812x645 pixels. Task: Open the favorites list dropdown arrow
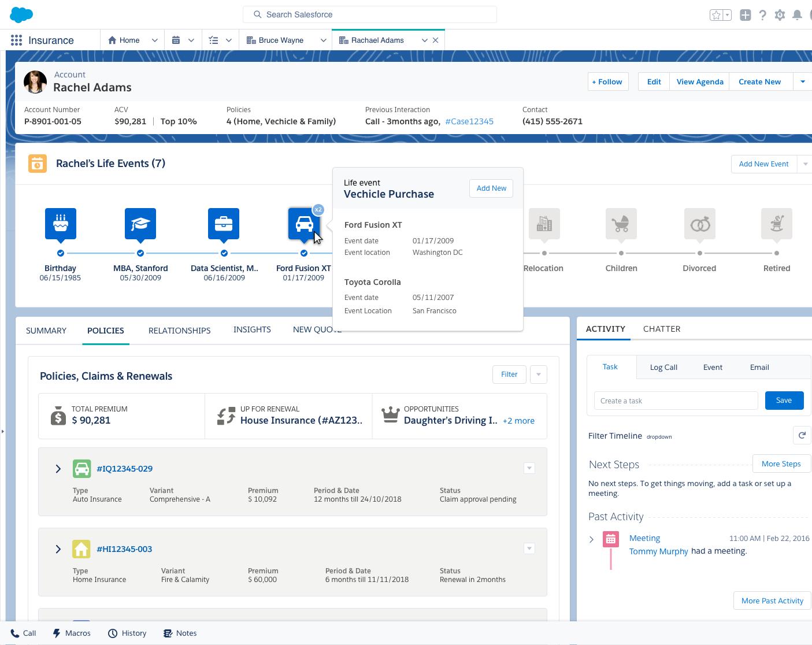pyautogui.click(x=728, y=15)
